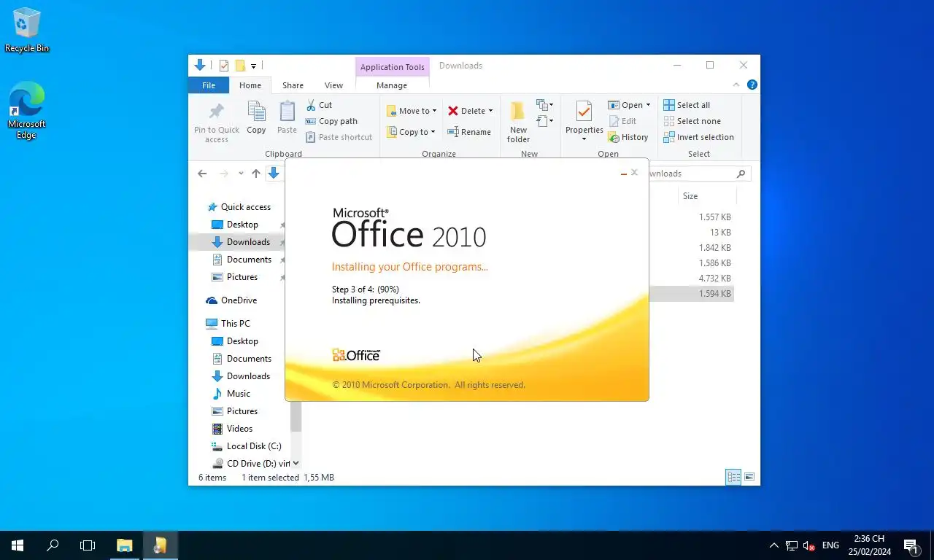Click Copy path in Clipboard group
This screenshot has width=934, height=560.
(x=331, y=121)
